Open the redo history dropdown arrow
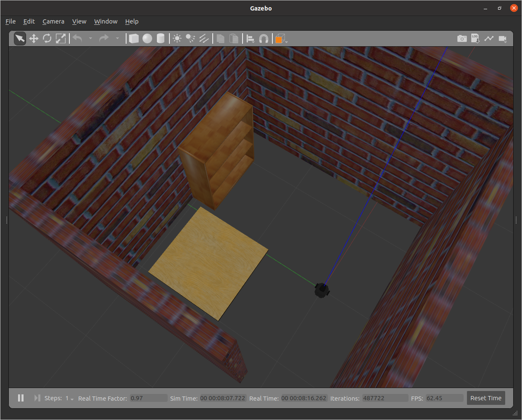 coord(117,39)
